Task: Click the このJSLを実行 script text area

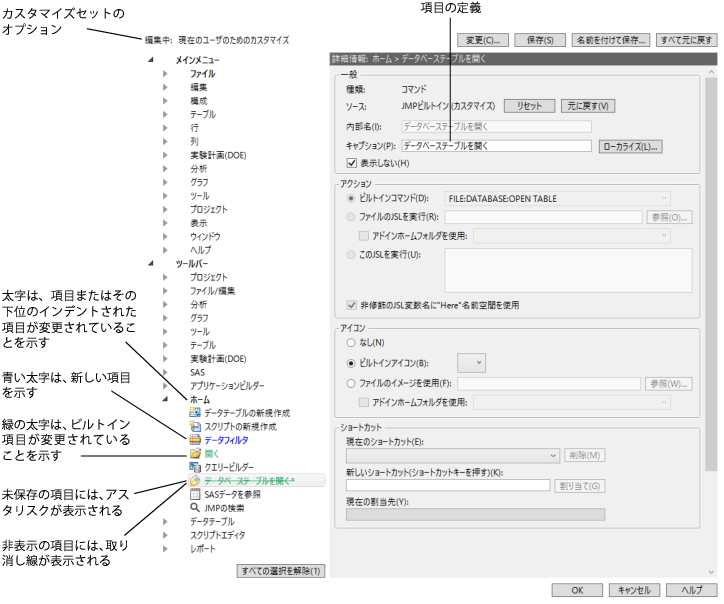Action: click(568, 271)
